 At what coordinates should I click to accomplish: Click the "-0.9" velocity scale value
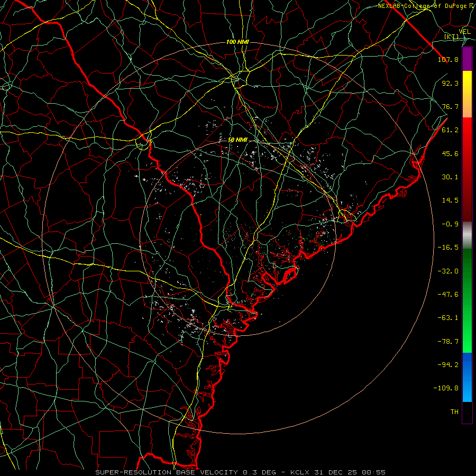point(450,224)
